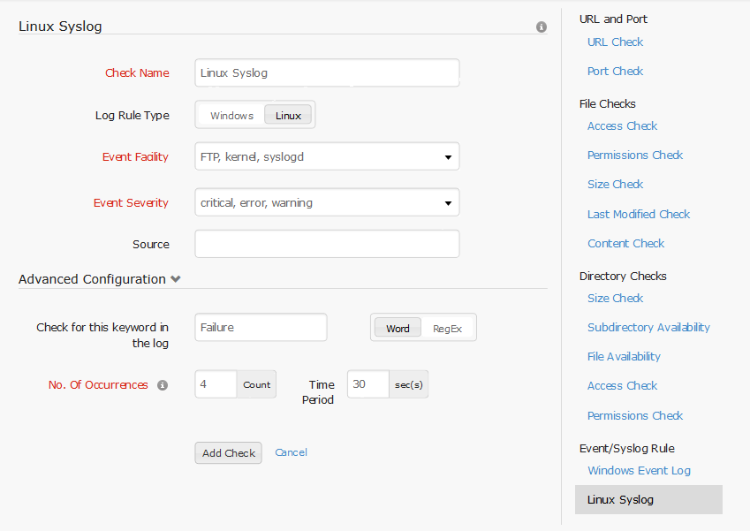Select Windows log rule type

[x=231, y=115]
